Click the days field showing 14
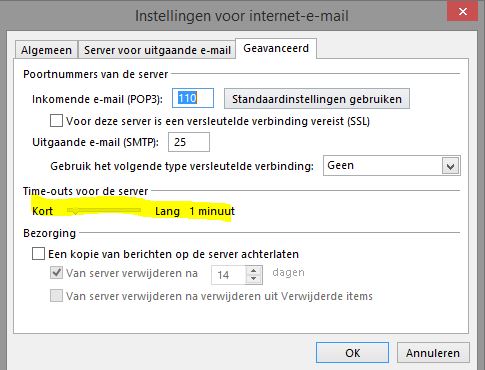The height and width of the screenshot is (370, 485). click(229, 275)
